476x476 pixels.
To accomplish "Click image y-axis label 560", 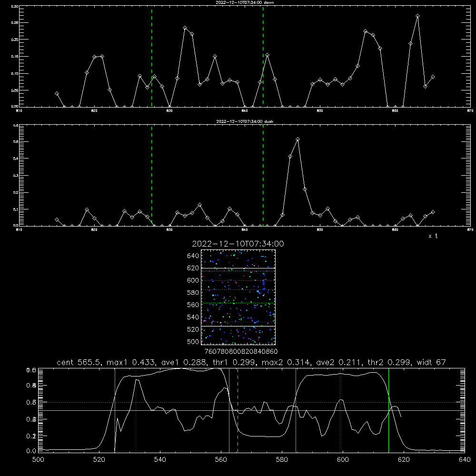I will (x=193, y=305).
